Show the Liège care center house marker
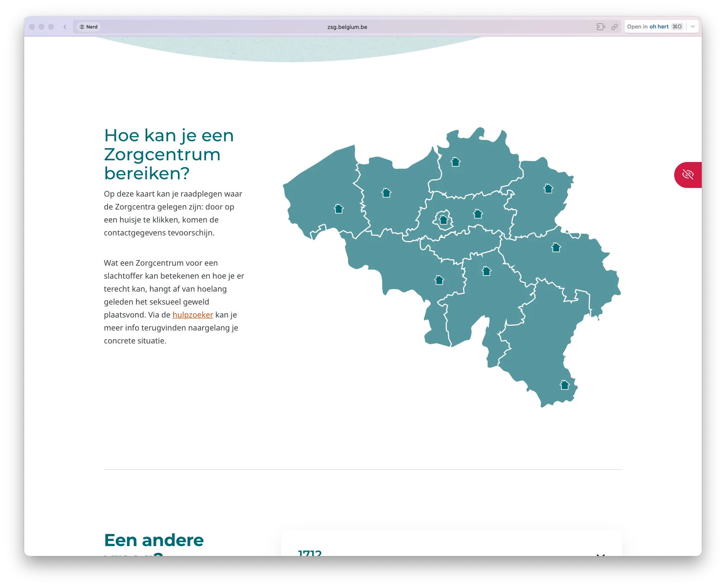The image size is (726, 588). click(x=556, y=248)
